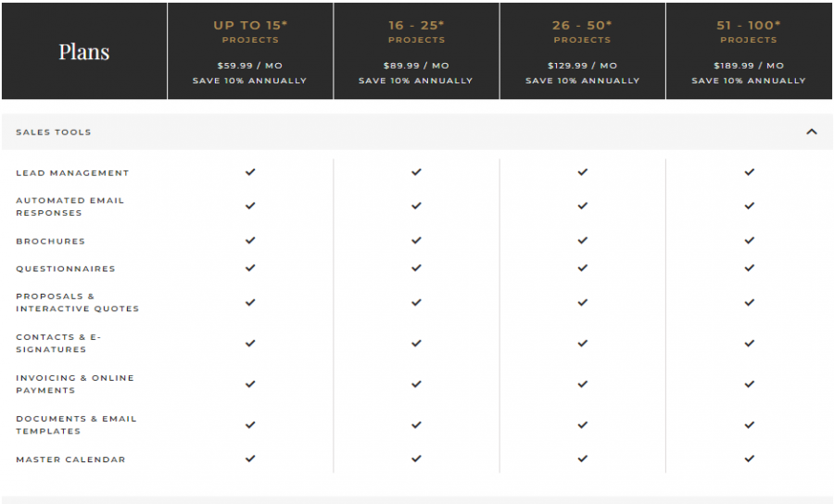
Task: Select the 51 - 100 Projects plan header
Action: [x=749, y=31]
